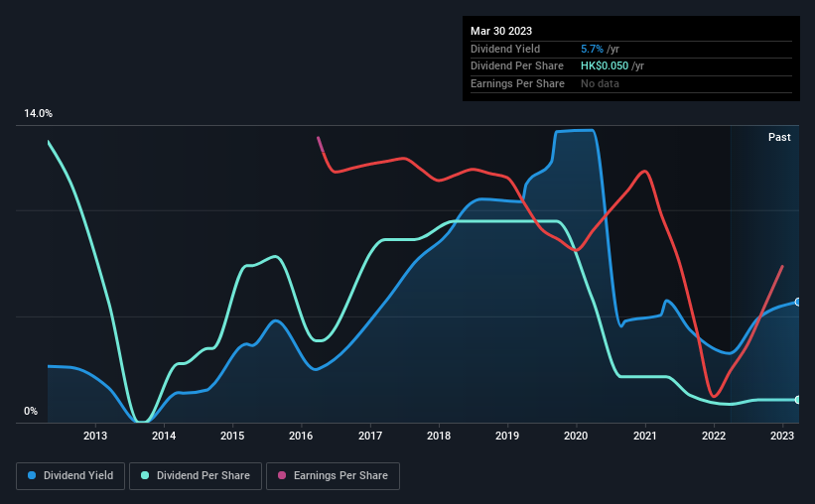The height and width of the screenshot is (504, 815).
Task: Click the 0% y-axis label
Action: click(x=31, y=411)
